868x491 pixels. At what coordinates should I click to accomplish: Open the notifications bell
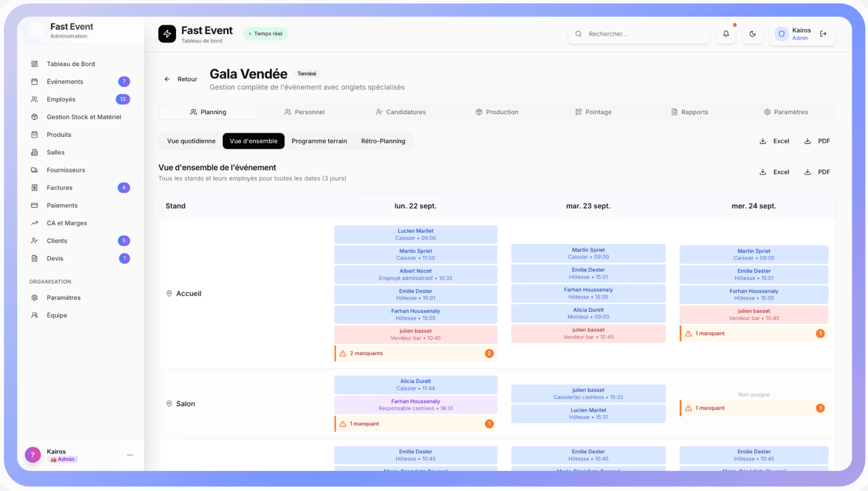coord(726,34)
